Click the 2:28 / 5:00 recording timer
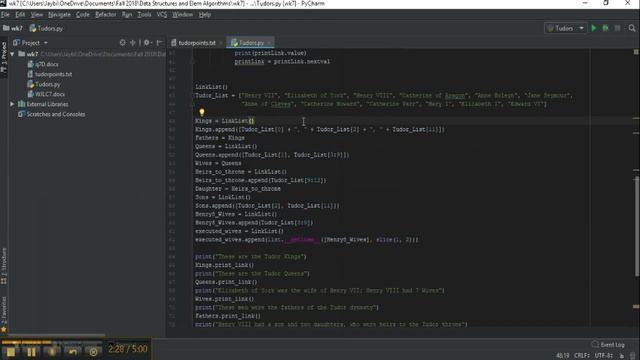Image resolution: width=640 pixels, height=360 pixels. click(128, 349)
